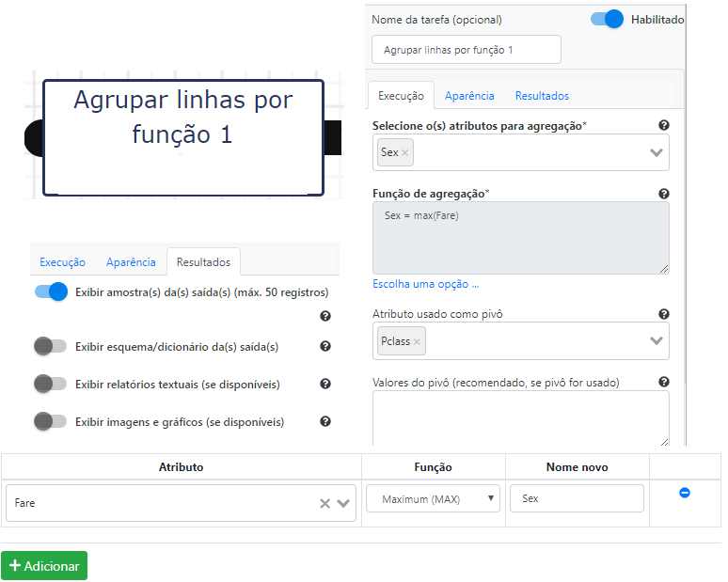Toggle Exibir amostra(s) da(s) saída(s) switch
This screenshot has width=728, height=582.
(x=51, y=291)
